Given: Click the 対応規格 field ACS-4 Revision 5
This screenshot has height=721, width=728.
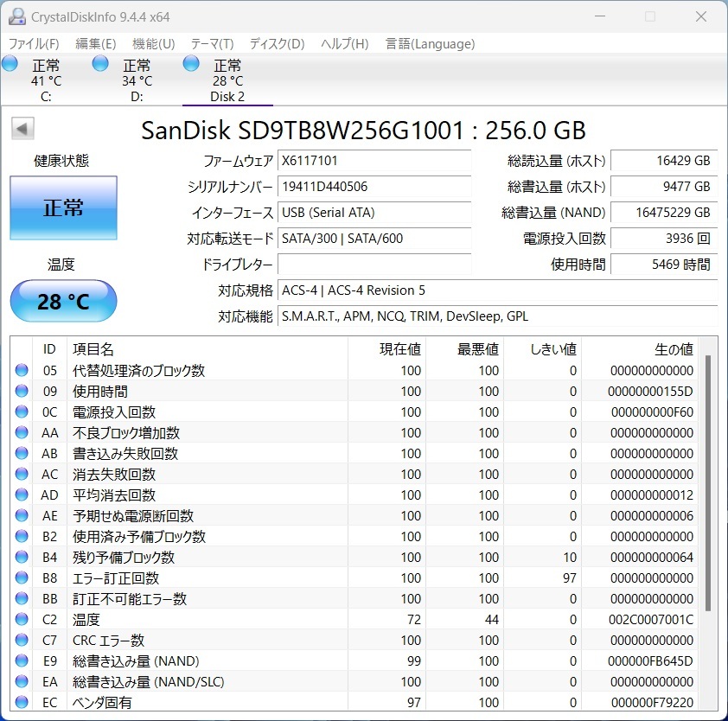Looking at the screenshot, I should pyautogui.click(x=498, y=290).
